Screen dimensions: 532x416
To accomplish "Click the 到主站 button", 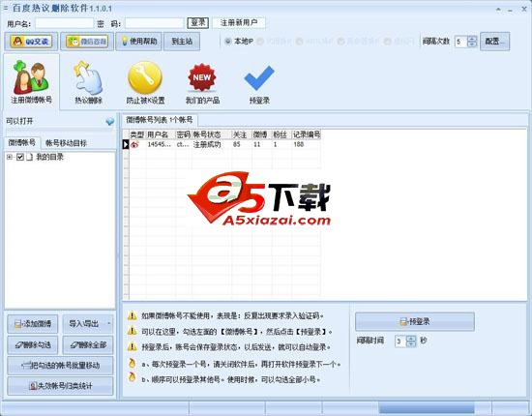I will [x=182, y=42].
